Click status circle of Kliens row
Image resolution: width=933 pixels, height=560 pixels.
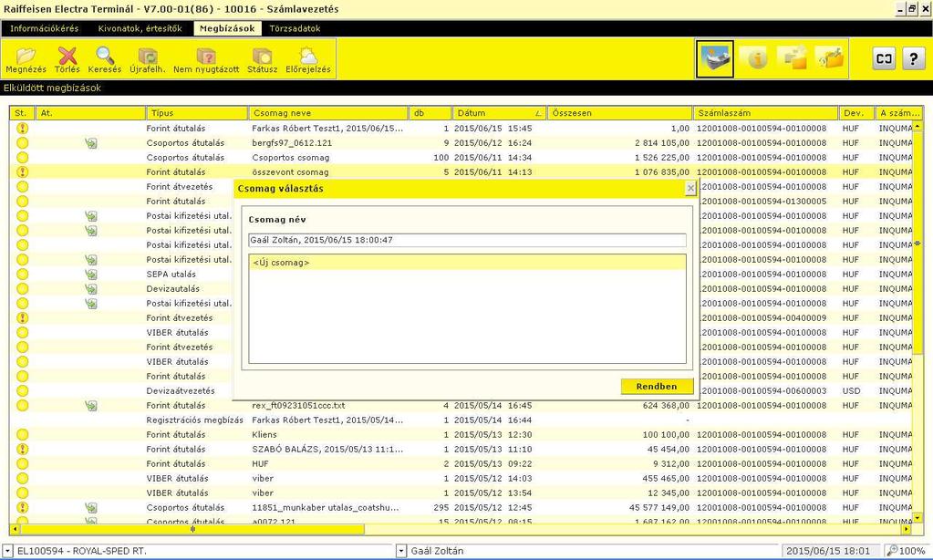[x=22, y=434]
